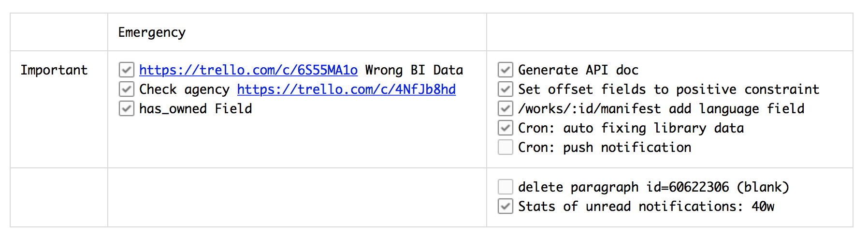Click the Important row label cell

coord(59,109)
